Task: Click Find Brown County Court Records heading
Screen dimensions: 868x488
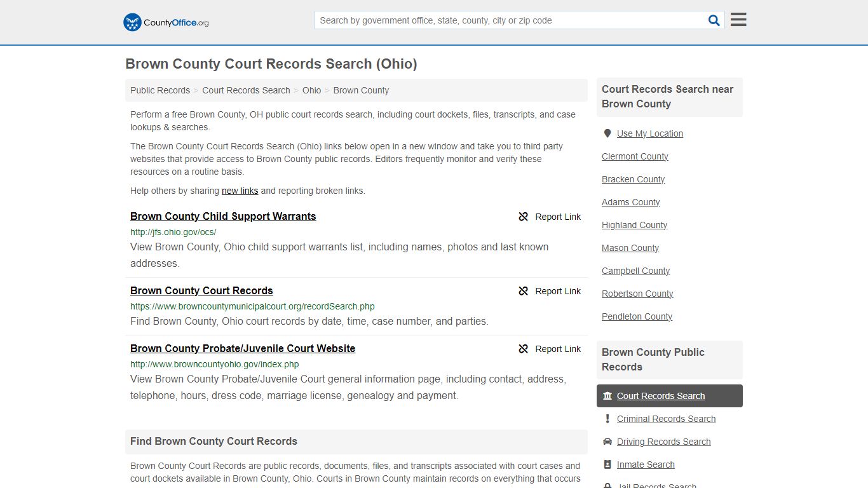Action: coord(214,441)
